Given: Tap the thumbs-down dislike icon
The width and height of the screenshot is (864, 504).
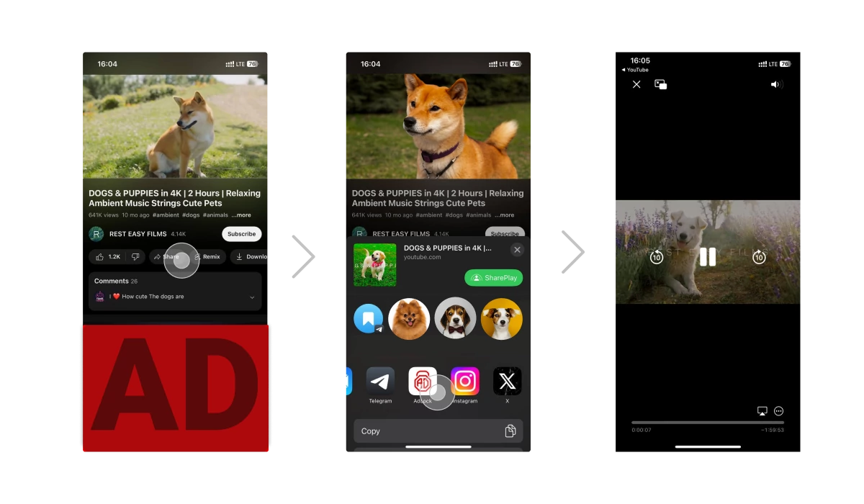Looking at the screenshot, I should coord(135,256).
